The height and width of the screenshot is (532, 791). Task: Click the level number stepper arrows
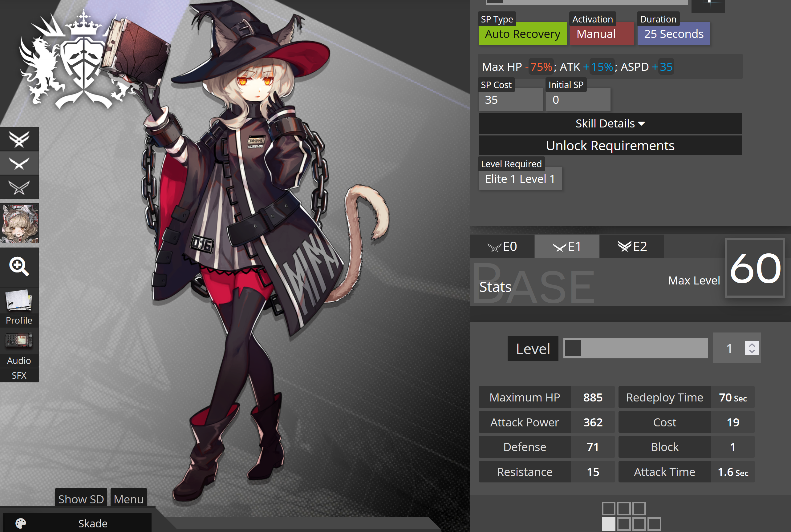[x=752, y=348]
